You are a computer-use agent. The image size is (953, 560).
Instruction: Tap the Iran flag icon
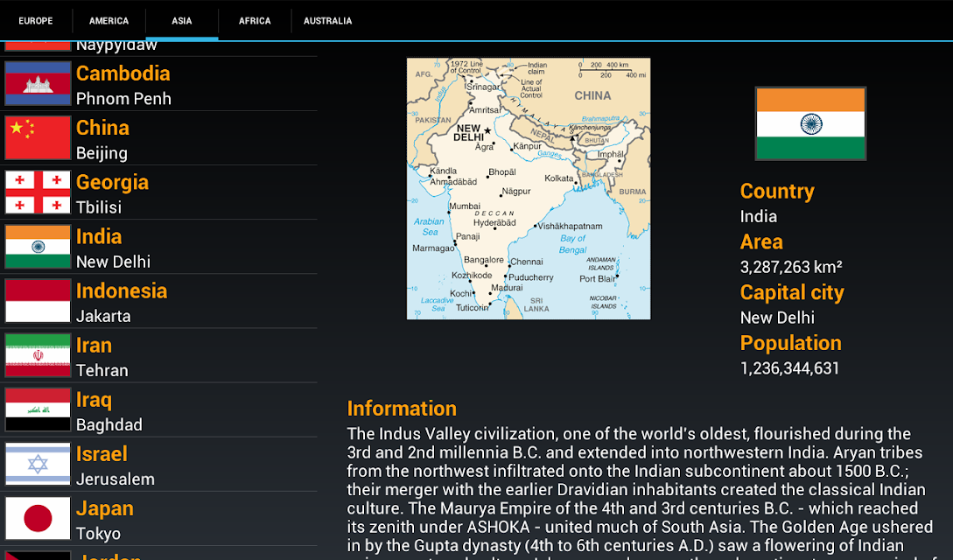tap(38, 355)
